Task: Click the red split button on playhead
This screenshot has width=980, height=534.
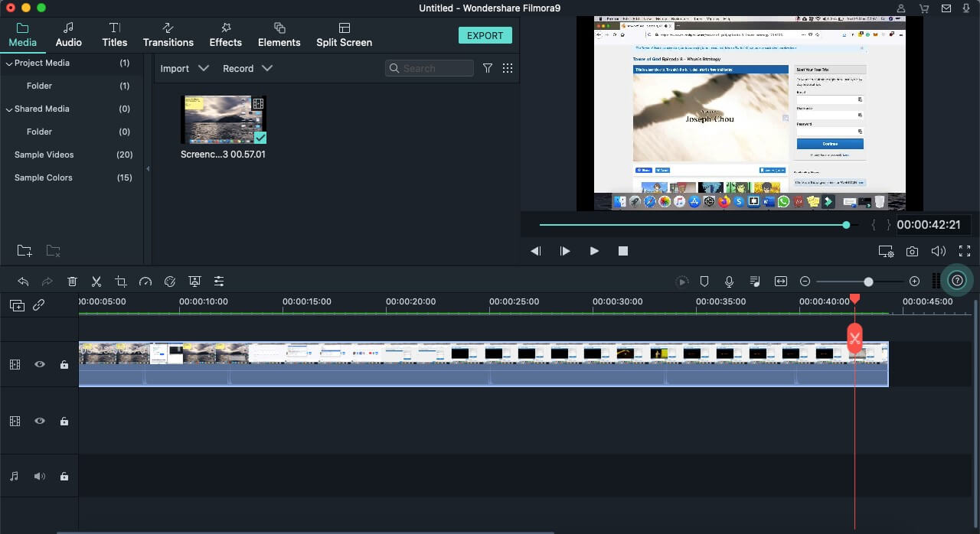Action: [854, 337]
